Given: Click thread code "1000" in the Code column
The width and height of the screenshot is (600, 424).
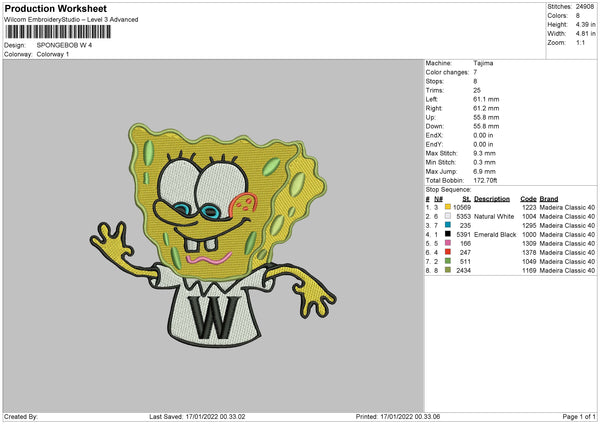Looking at the screenshot, I should pos(529,235).
